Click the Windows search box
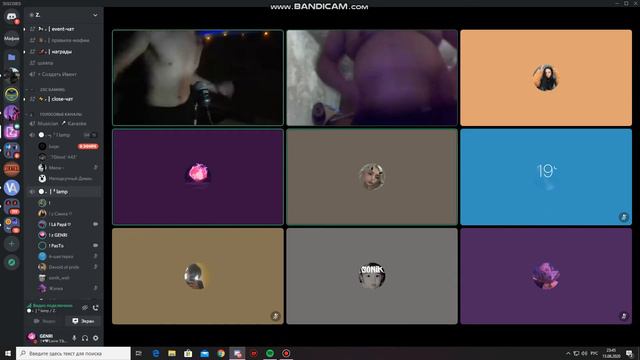 click(x=73, y=353)
